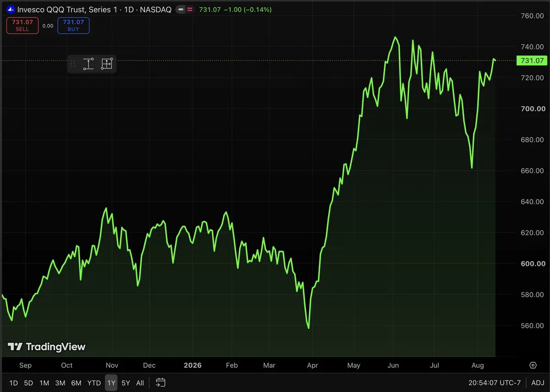Click the 560.00 price axis label

coord(533,326)
